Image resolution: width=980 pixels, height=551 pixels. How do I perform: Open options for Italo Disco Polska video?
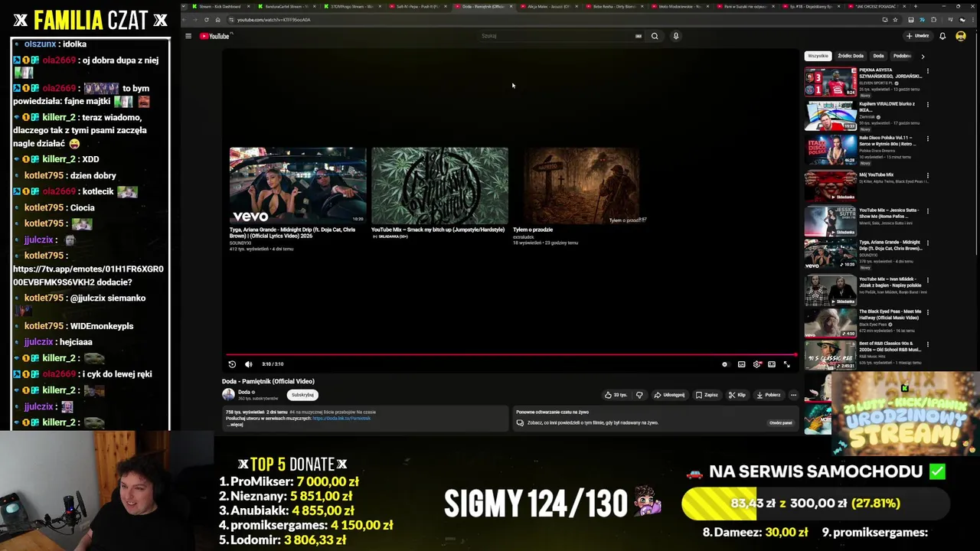point(928,139)
